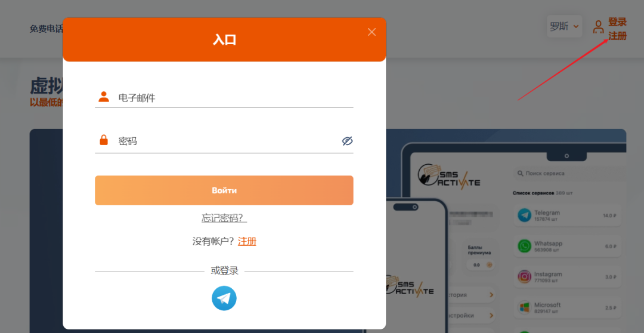
Task: Click the Telegram service icon in list
Action: [525, 215]
